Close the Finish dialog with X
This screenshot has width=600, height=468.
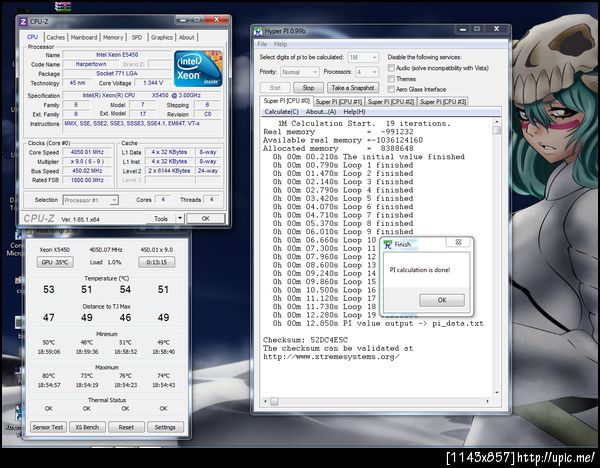point(458,242)
